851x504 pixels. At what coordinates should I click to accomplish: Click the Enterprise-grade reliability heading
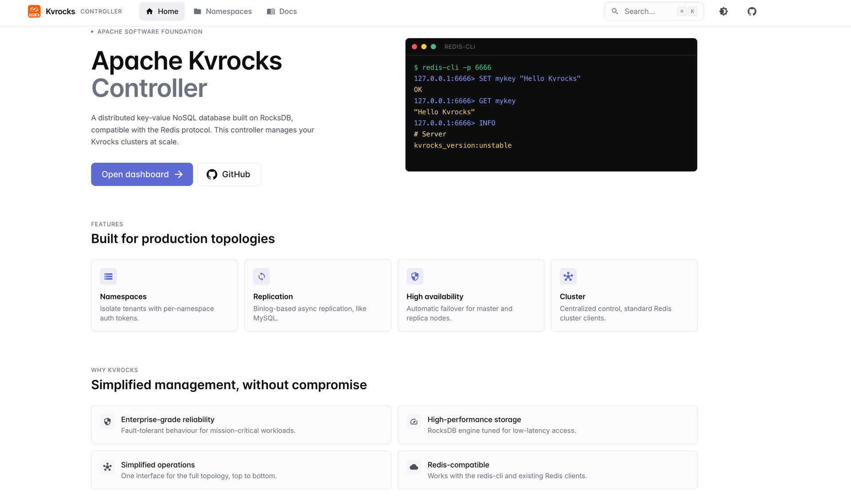pyautogui.click(x=168, y=419)
